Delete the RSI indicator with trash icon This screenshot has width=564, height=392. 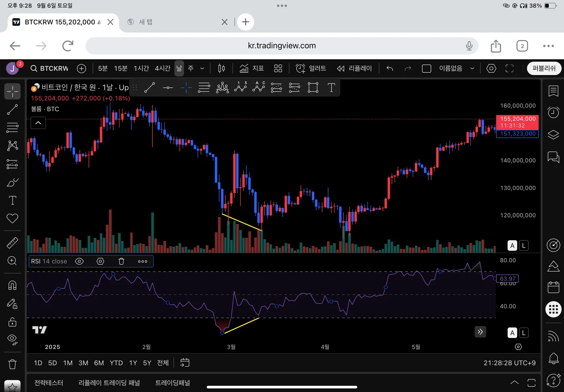point(122,261)
